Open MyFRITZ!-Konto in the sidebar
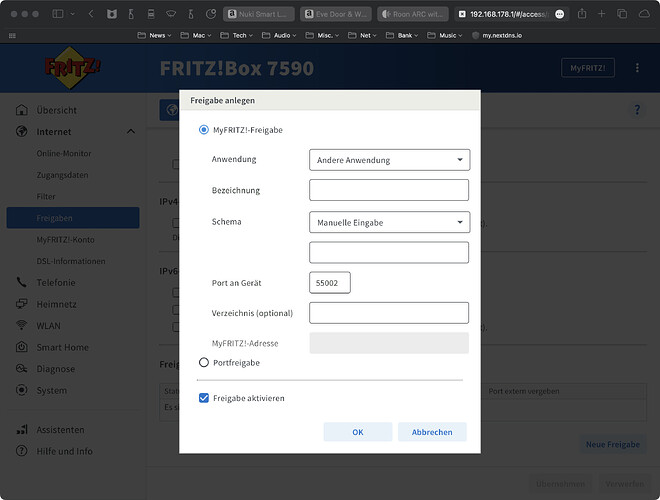This screenshot has width=660, height=500. pyautogui.click(x=65, y=239)
